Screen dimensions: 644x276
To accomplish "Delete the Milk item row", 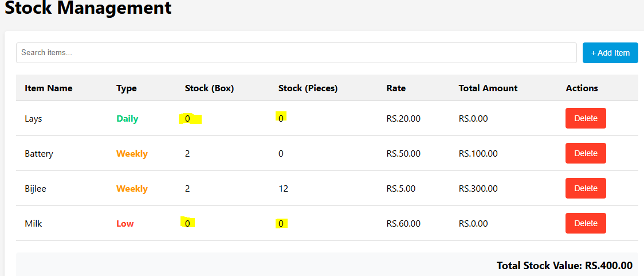I will [x=585, y=223].
